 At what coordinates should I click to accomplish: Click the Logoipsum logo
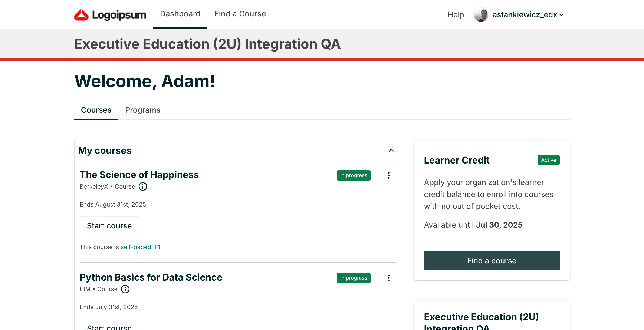tap(110, 15)
